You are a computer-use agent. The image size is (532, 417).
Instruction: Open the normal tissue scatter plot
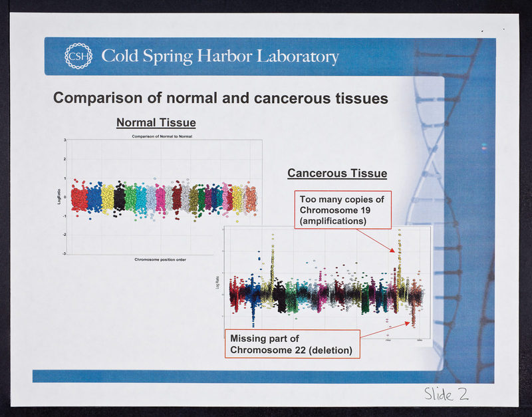point(163,196)
